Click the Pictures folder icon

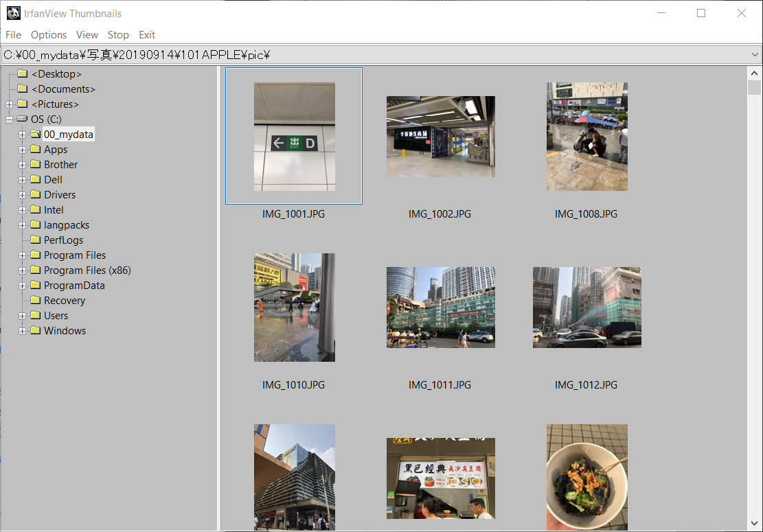[x=23, y=104]
